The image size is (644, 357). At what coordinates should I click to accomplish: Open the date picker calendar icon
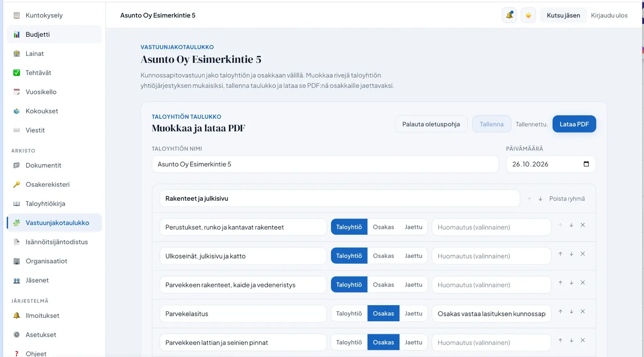pyautogui.click(x=586, y=164)
